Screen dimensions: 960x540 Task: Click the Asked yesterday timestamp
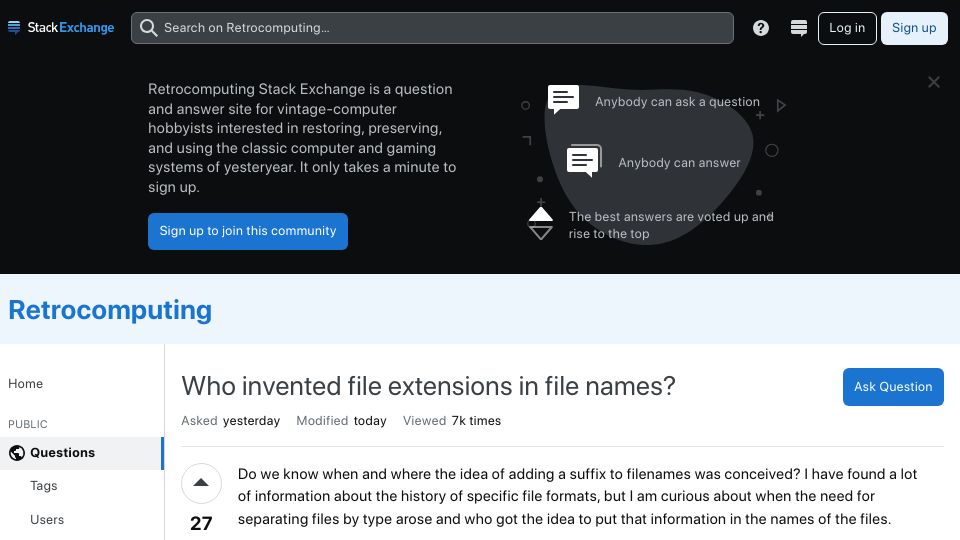pyautogui.click(x=230, y=421)
